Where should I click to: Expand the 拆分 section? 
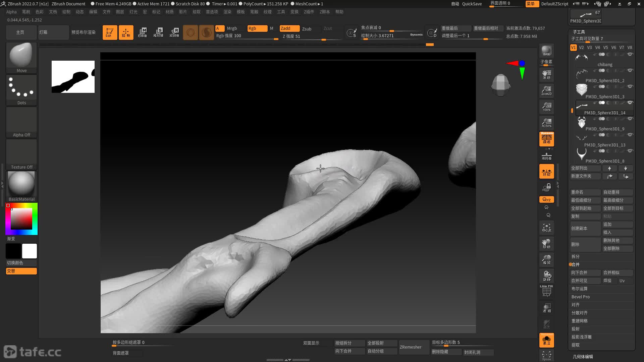pyautogui.click(x=576, y=256)
